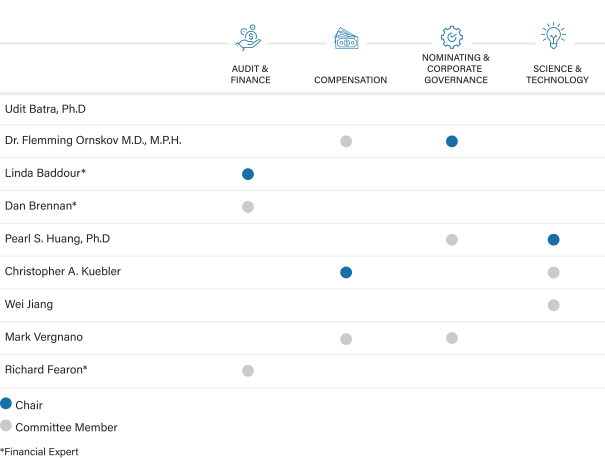Viewport: 605px width, 458px height.
Task: Click Linda Baddour's blue Audit chair dot
Action: coord(248,174)
